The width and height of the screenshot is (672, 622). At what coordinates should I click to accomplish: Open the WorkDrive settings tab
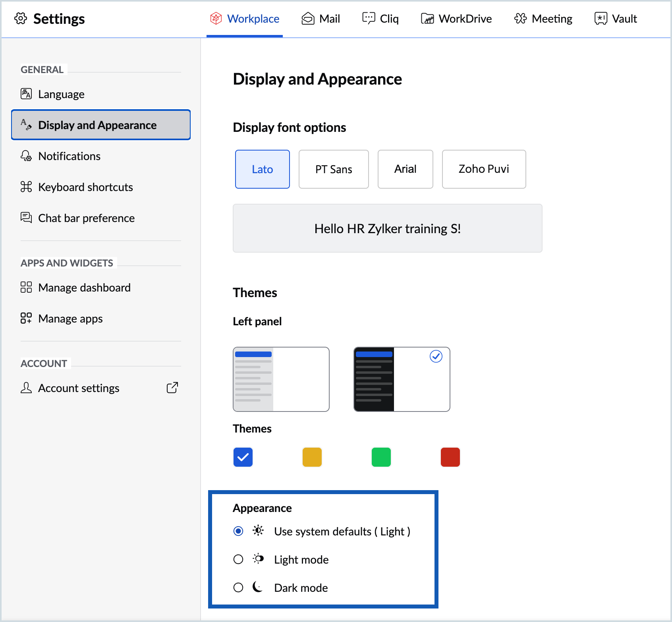tap(456, 19)
